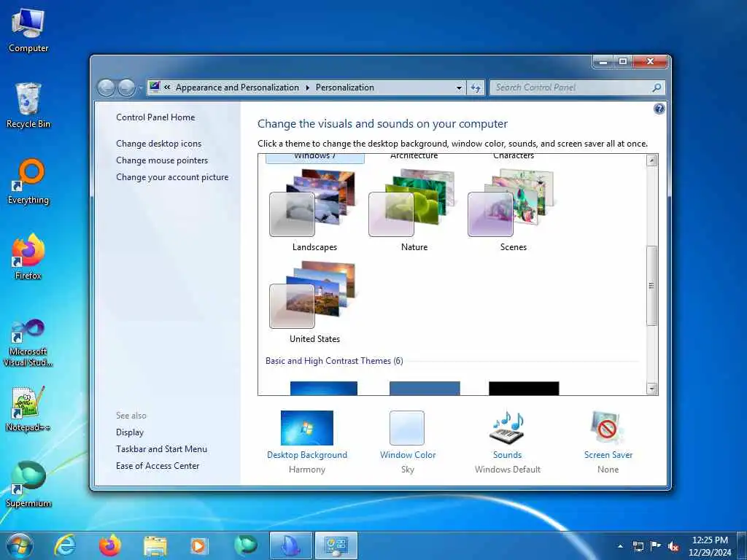Open the Display link
Image resolution: width=747 pixels, height=560 pixels.
(x=130, y=432)
